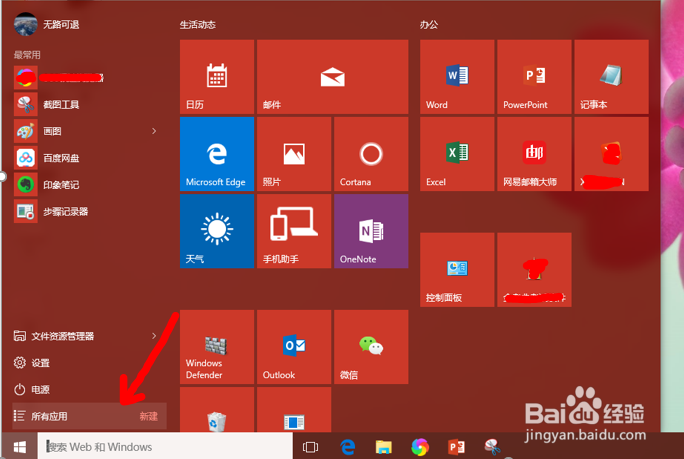Launch the OneNote tile

(x=371, y=231)
